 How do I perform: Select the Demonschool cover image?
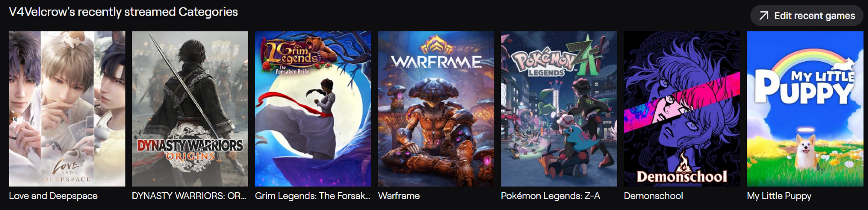682,109
